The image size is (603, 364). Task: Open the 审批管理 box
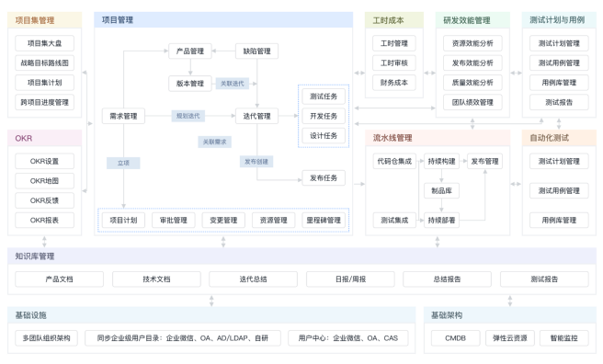[x=174, y=221]
